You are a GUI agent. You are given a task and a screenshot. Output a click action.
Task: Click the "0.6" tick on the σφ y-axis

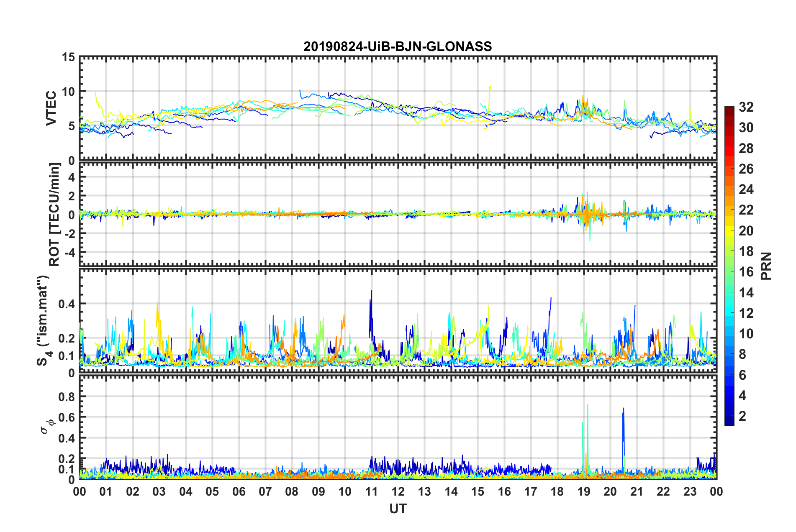[x=67, y=417]
